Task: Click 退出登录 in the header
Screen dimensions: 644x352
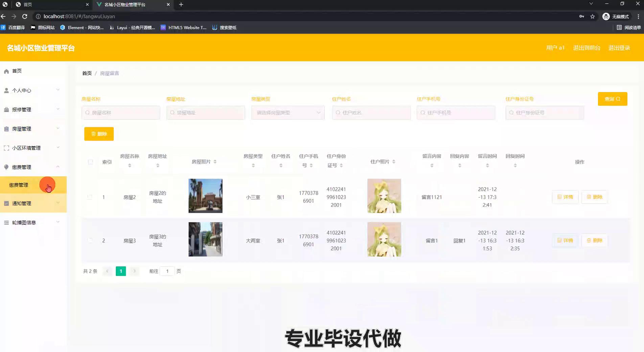Action: point(619,48)
